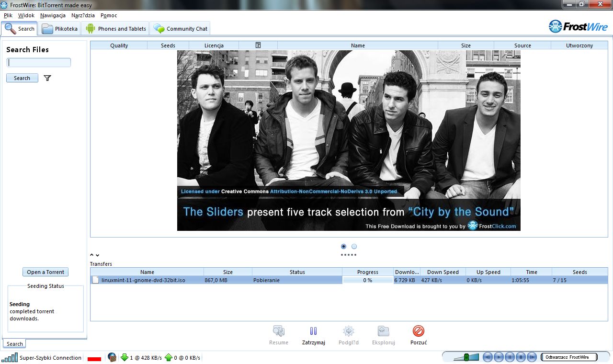Click Super-Szybki Connection status text
Viewport: 613px width, 364px height.
pos(50,358)
